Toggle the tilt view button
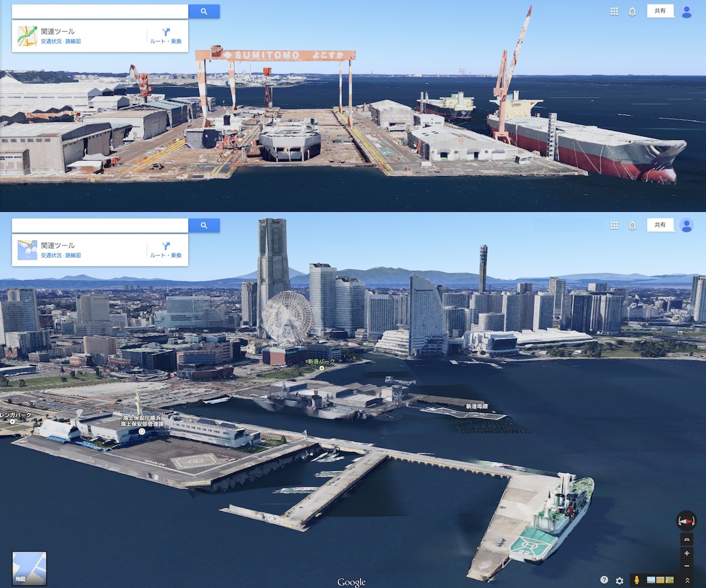The height and width of the screenshot is (588, 706). 687,539
